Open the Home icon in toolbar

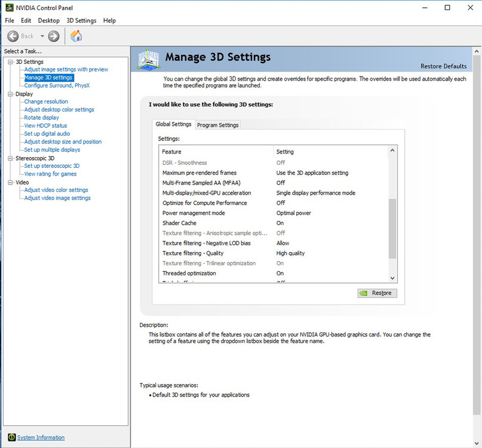(76, 36)
